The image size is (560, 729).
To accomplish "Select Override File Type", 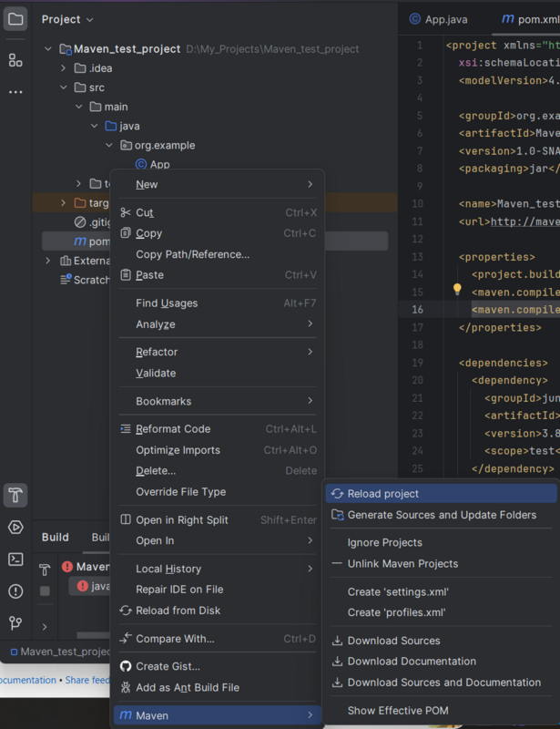I will [x=217, y=492].
